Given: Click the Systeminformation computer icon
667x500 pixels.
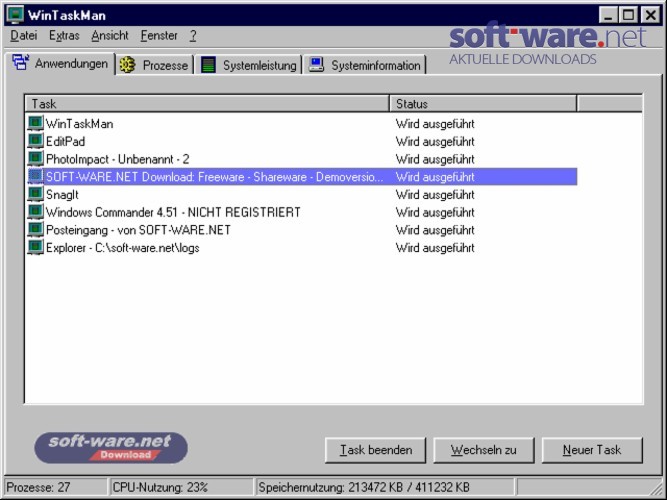Looking at the screenshot, I should [x=316, y=65].
